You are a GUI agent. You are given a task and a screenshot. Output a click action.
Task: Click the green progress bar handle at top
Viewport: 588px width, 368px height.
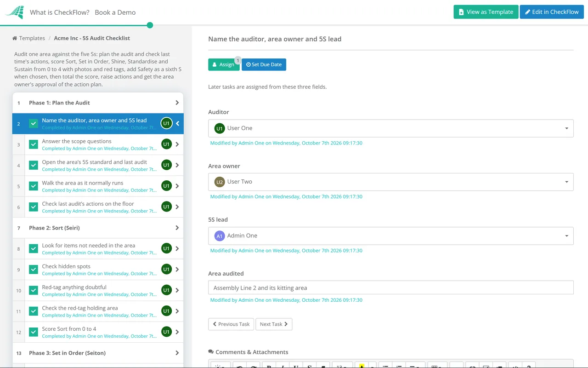pos(150,25)
